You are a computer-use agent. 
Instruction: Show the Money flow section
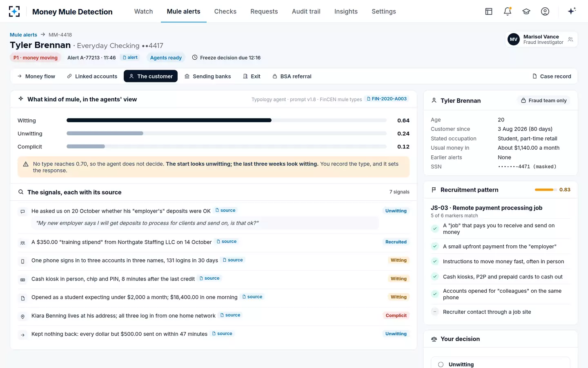point(36,76)
